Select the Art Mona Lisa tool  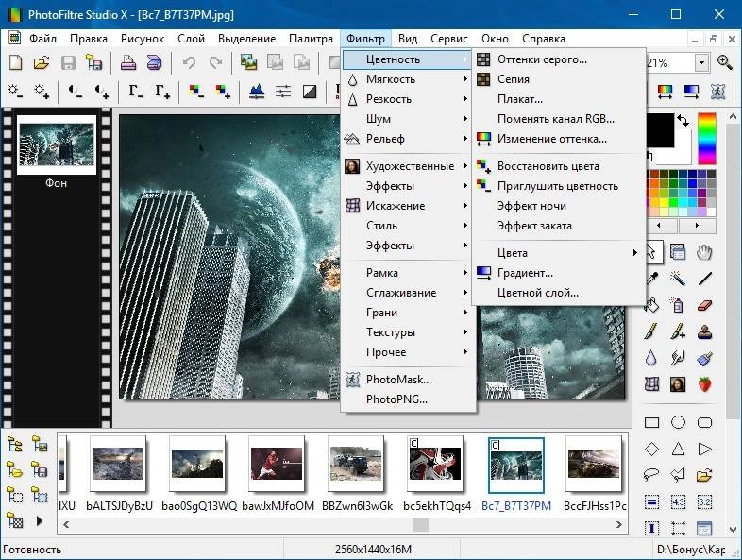(x=678, y=384)
